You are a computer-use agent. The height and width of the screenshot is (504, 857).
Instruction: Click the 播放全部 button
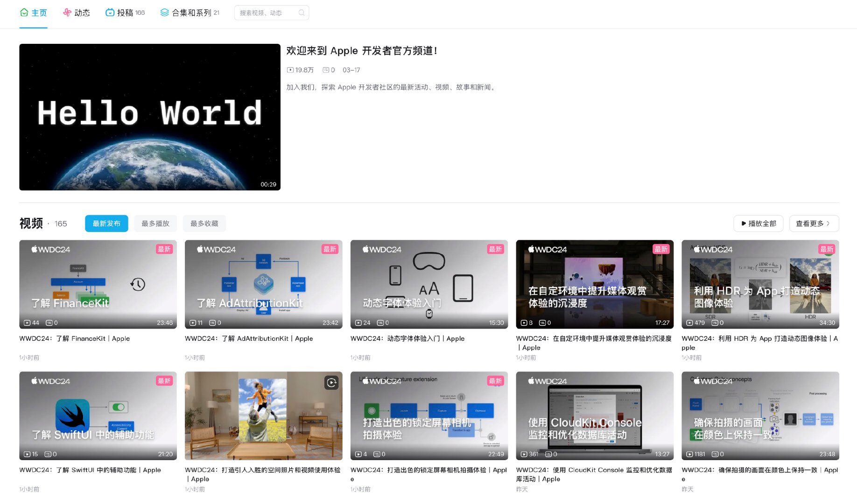758,223
